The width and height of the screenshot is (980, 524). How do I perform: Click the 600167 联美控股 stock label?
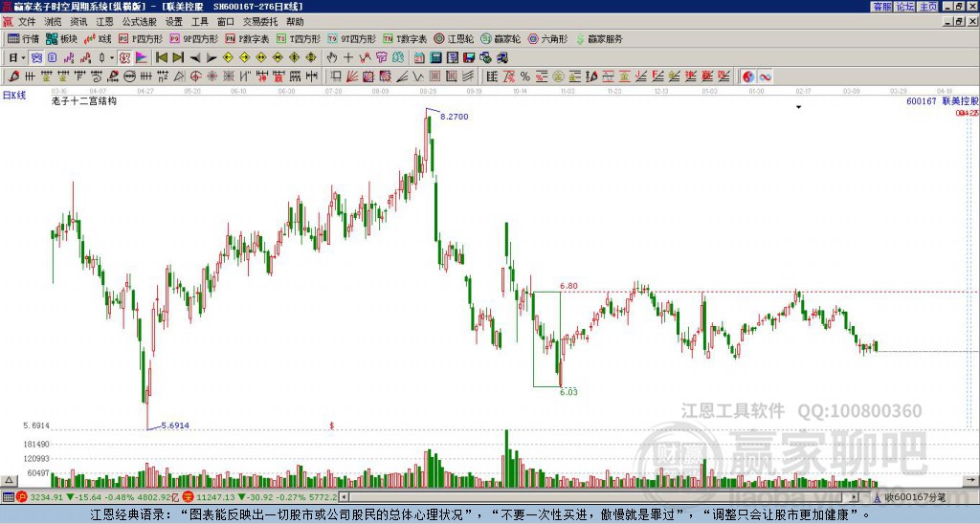pyautogui.click(x=943, y=101)
